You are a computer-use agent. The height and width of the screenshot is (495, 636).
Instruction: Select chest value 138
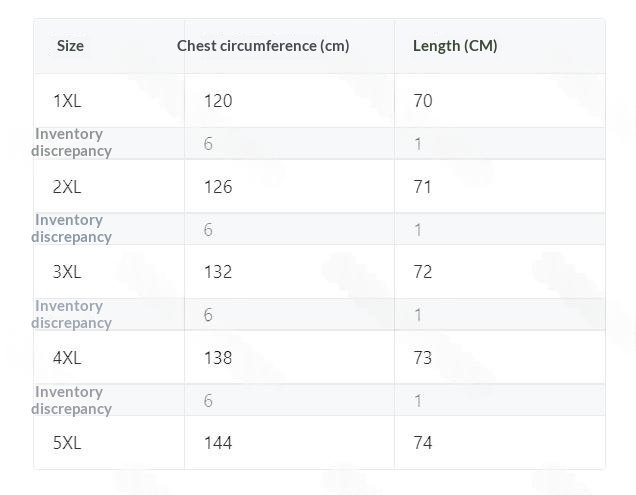[x=218, y=357]
